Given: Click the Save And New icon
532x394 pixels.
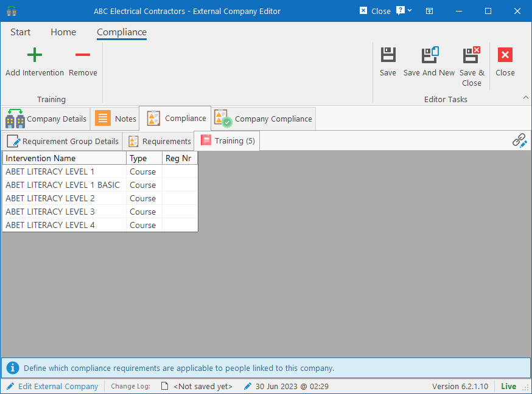Looking at the screenshot, I should tap(430, 55).
